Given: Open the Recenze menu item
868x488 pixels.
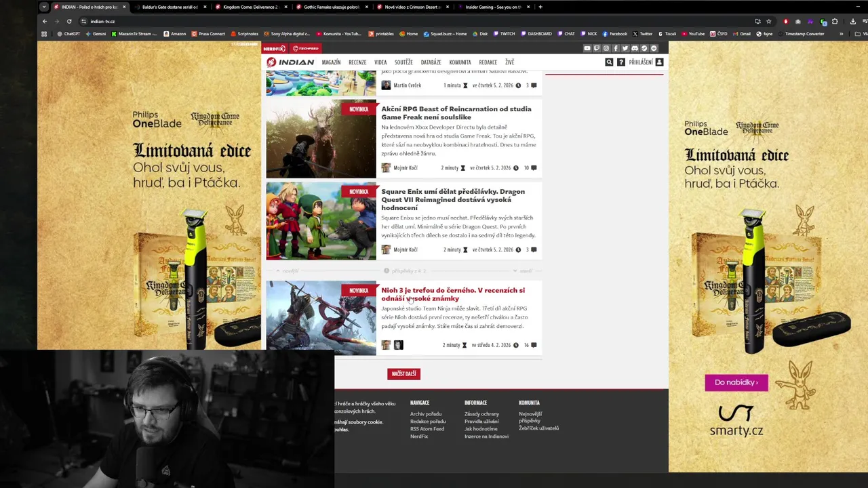Looking at the screenshot, I should pos(357,62).
